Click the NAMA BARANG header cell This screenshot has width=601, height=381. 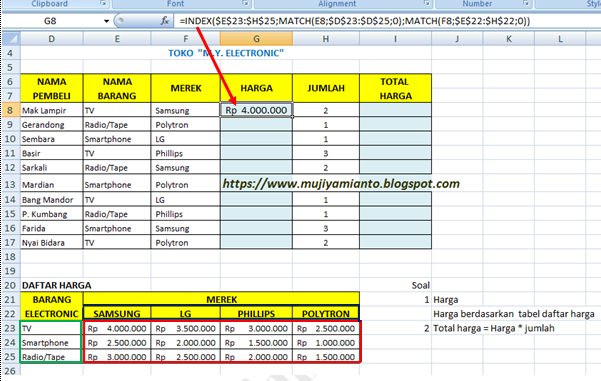pyautogui.click(x=117, y=89)
